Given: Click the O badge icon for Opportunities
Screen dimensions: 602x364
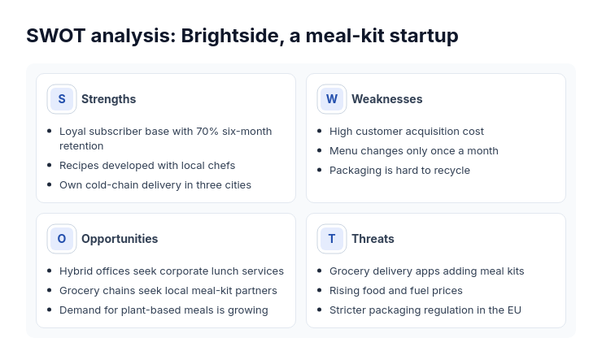Looking at the screenshot, I should 62,239.
